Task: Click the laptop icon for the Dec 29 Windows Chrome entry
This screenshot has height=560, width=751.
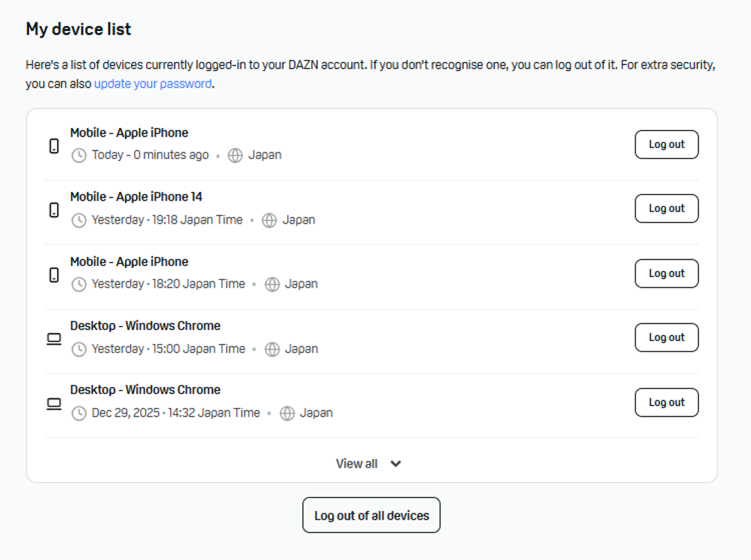Action: (x=54, y=403)
